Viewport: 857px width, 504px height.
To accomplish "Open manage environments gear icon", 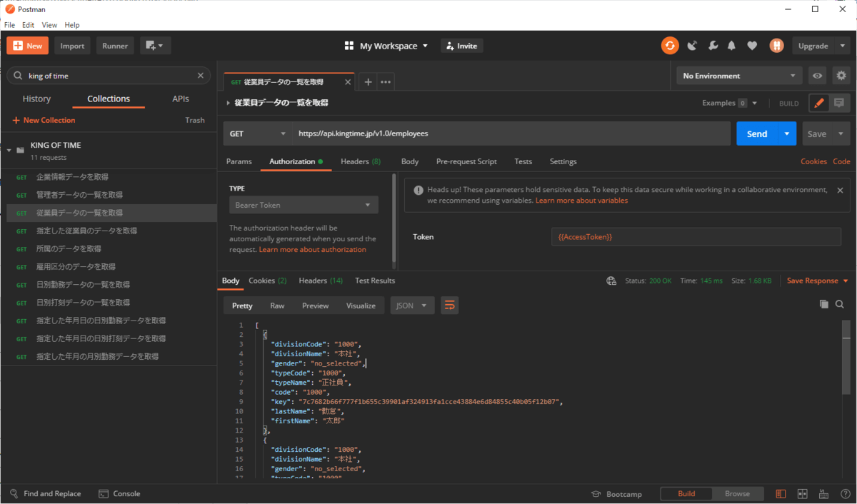I will (841, 76).
